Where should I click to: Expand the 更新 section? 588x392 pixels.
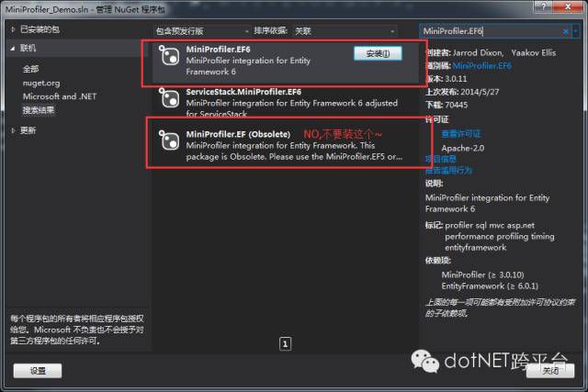coord(13,130)
